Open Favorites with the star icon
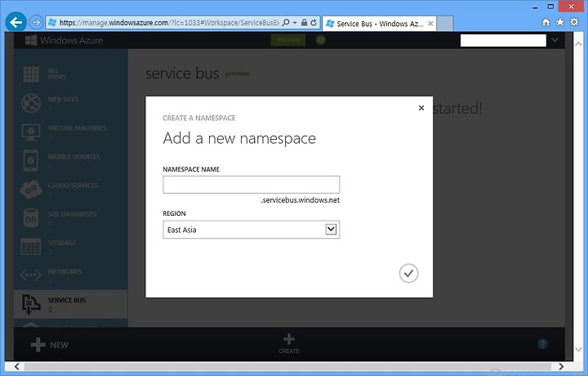Screen dimensions: 588x376 [560, 22]
